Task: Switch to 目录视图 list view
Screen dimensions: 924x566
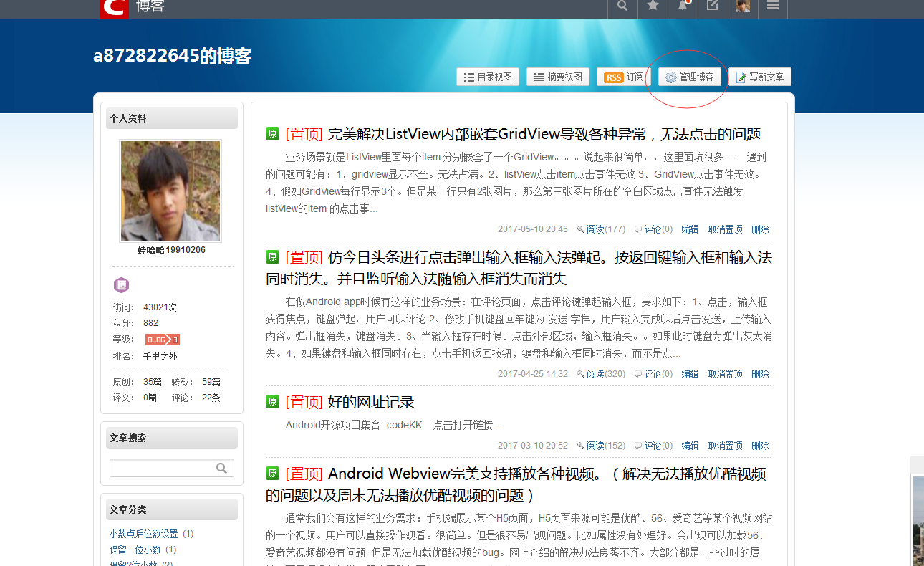Action: 488,77
